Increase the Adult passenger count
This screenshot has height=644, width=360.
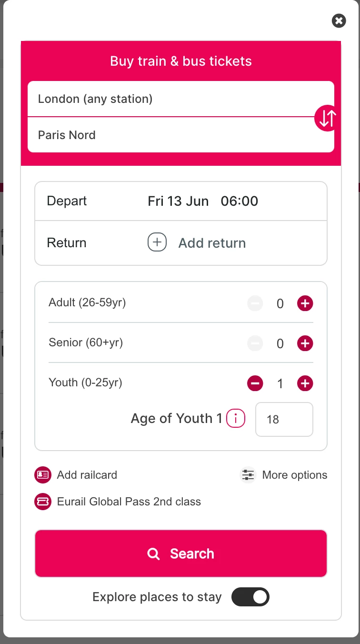tap(305, 303)
